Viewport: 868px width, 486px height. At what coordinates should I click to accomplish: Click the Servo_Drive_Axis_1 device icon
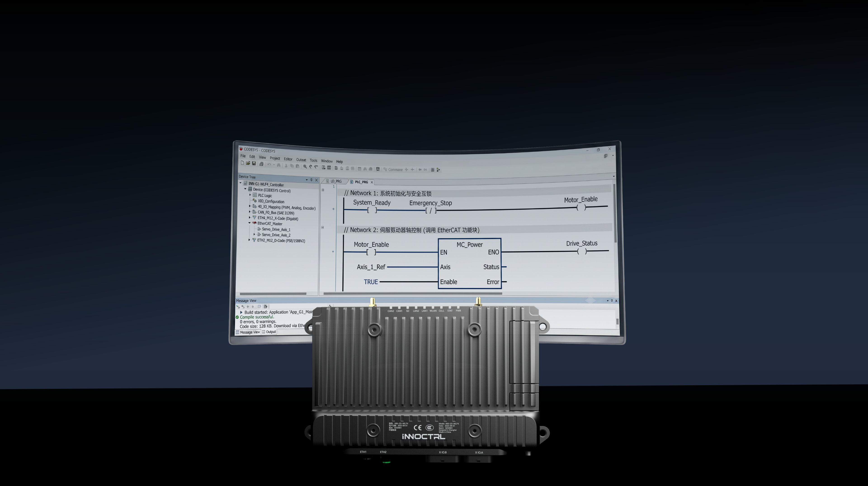tap(259, 229)
